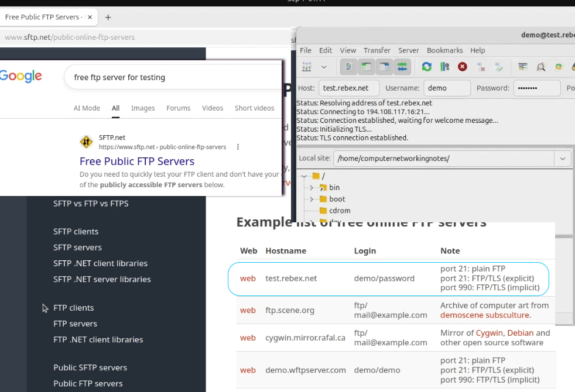The width and height of the screenshot is (575, 392).
Task: Close the Free Public FTP Servers tab
Action: (x=90, y=17)
